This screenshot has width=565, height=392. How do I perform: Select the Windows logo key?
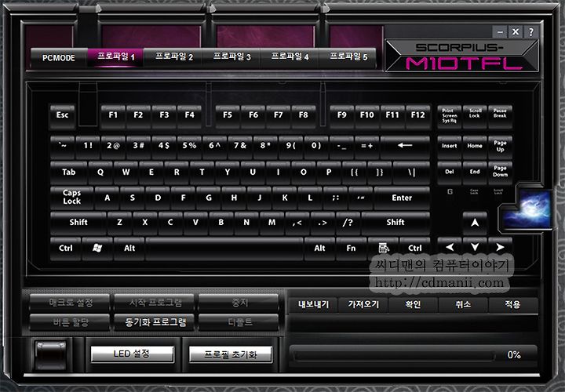[97, 248]
